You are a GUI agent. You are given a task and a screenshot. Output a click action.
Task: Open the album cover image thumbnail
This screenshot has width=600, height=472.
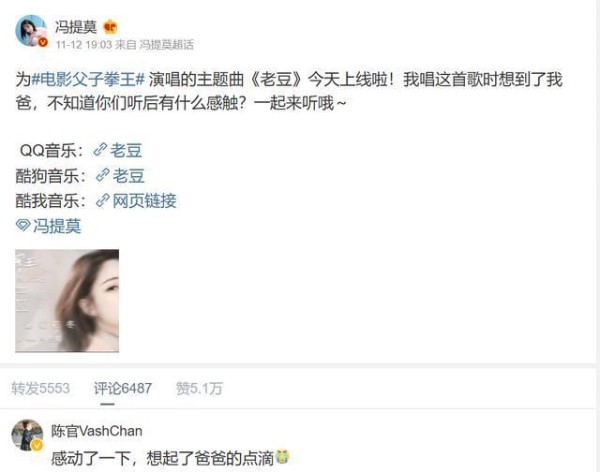point(67,301)
